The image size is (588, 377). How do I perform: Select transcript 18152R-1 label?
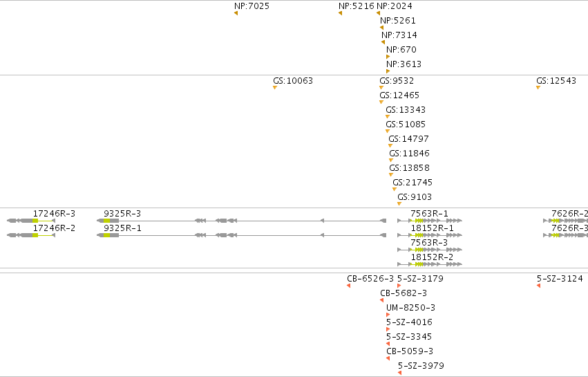(432, 228)
